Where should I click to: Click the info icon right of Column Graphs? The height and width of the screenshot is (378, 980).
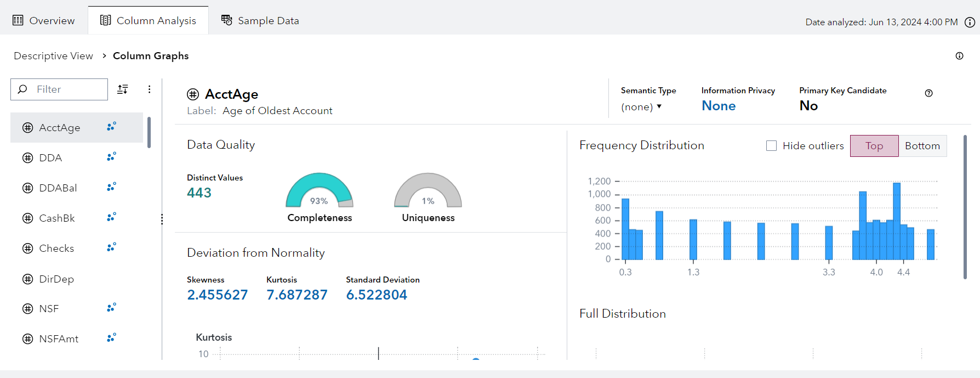pyautogui.click(x=959, y=56)
